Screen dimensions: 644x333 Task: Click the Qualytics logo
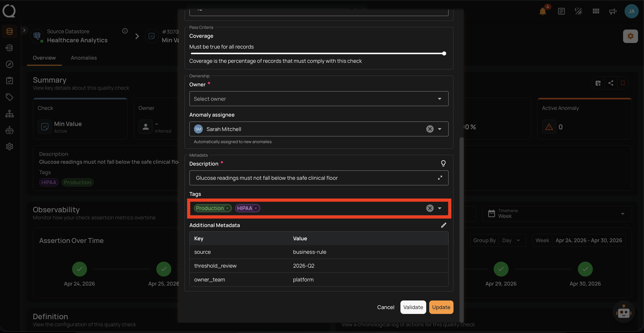[9, 11]
